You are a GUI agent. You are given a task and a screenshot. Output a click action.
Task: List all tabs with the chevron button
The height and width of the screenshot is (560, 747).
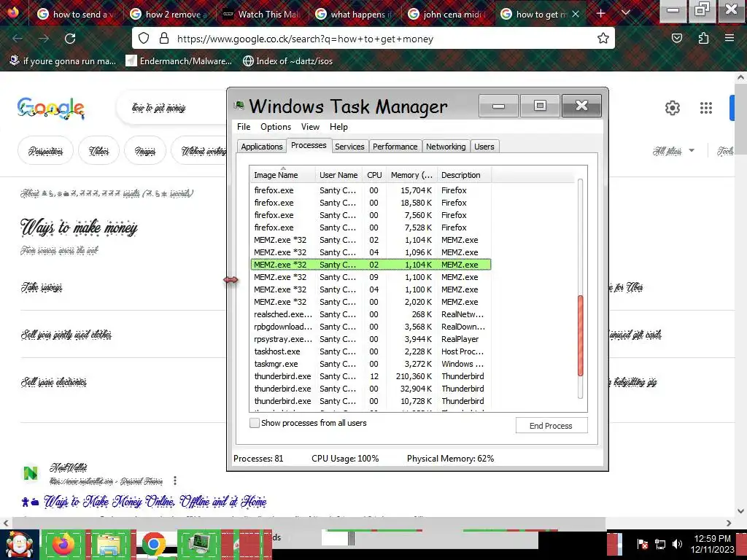click(626, 13)
